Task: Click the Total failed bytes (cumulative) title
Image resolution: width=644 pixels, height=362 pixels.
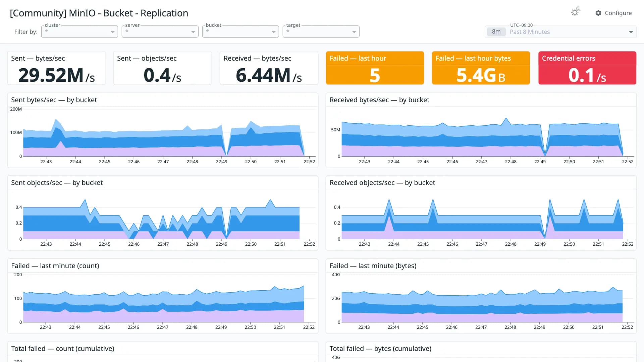Action: pyautogui.click(x=380, y=349)
